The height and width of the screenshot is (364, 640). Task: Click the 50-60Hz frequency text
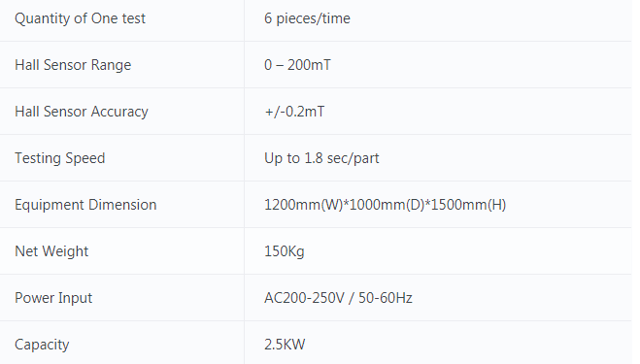(386, 298)
